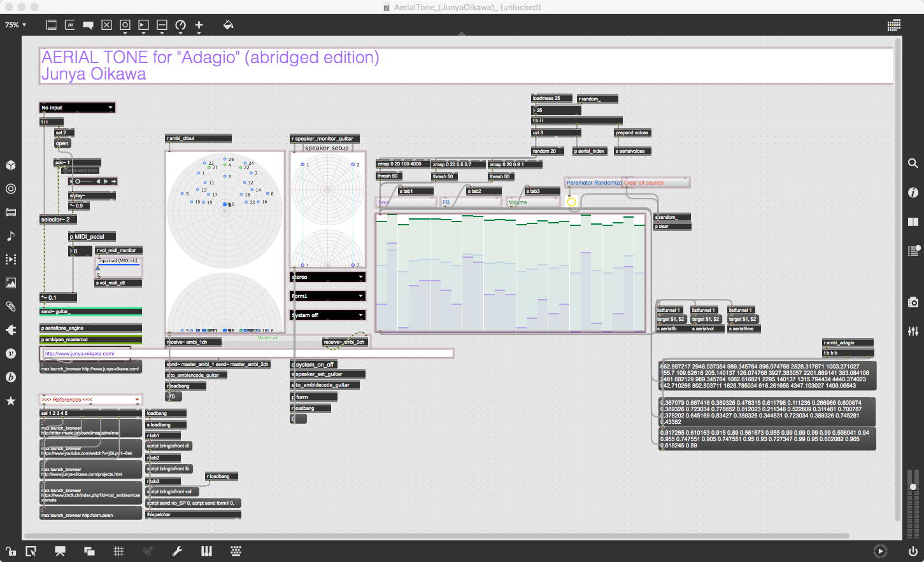This screenshot has height=562, width=924.
Task: Click the 'Clear all sounds' button
Action: click(x=656, y=183)
